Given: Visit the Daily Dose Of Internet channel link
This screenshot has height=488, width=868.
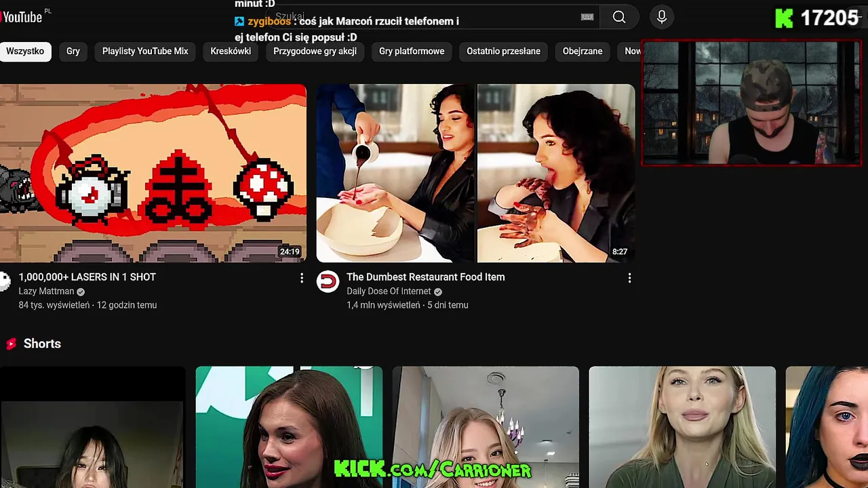Looking at the screenshot, I should (389, 291).
